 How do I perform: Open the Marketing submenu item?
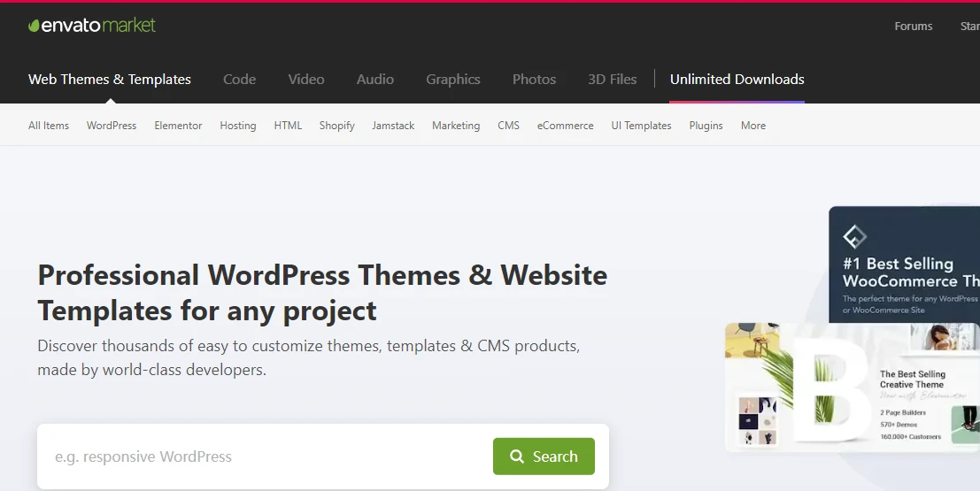click(456, 126)
